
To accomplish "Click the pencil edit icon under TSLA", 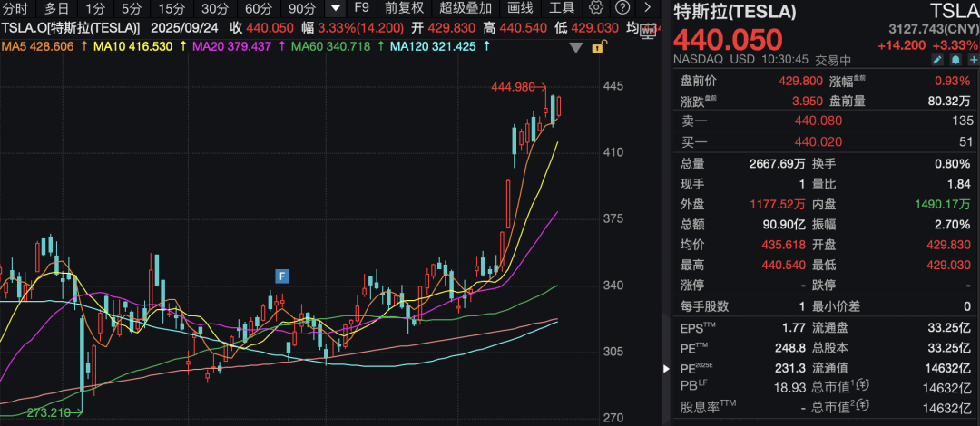I will click(936, 60).
